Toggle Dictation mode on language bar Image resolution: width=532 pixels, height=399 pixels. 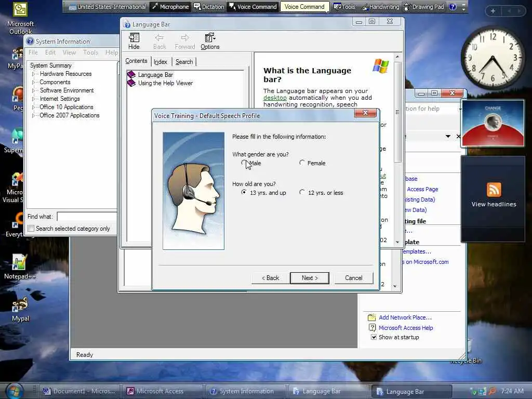(209, 7)
